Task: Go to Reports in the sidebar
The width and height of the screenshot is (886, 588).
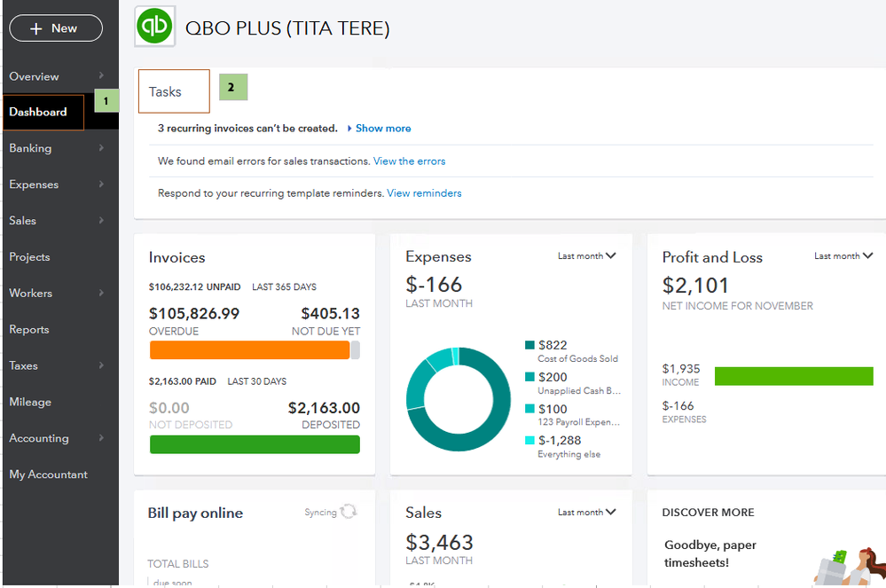Action: [29, 329]
